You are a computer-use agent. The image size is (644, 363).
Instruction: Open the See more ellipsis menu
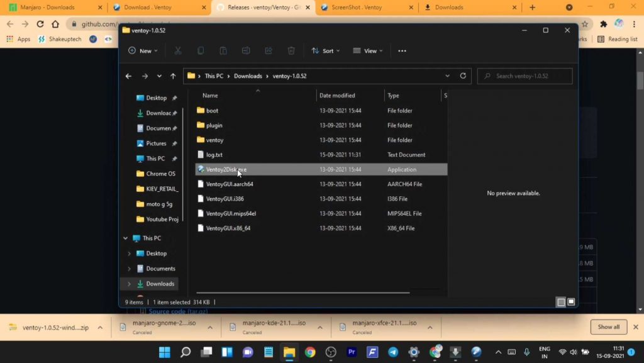[x=402, y=51]
